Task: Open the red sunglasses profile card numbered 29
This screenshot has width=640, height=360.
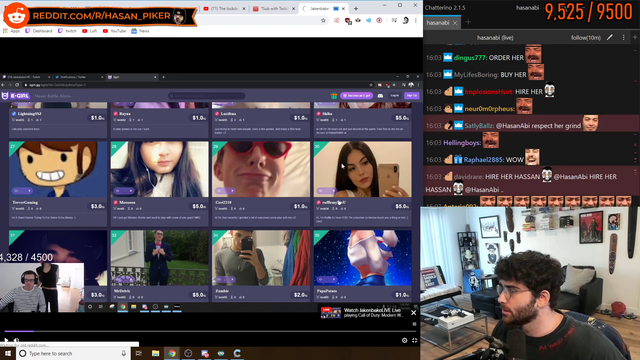Action: coord(261,169)
